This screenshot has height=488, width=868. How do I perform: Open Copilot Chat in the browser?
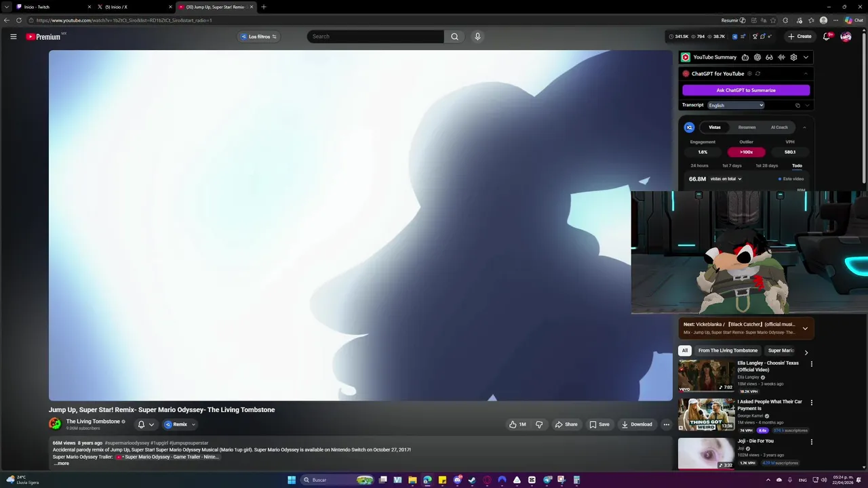(x=854, y=20)
